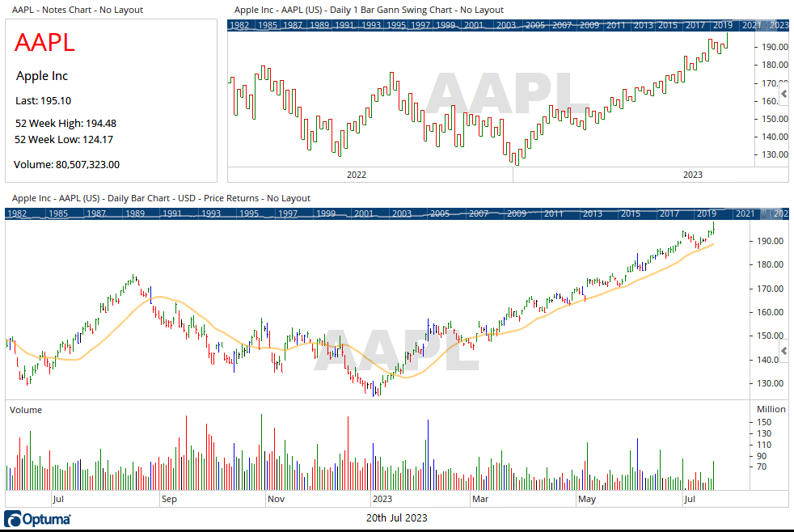Click 130.00 on Daily Bar price axis

click(x=771, y=383)
